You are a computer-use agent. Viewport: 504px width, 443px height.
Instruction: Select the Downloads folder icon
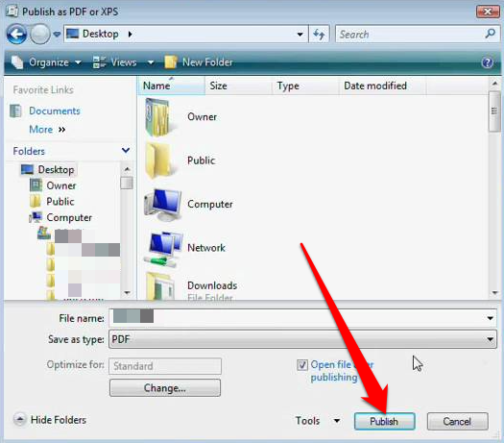point(159,285)
